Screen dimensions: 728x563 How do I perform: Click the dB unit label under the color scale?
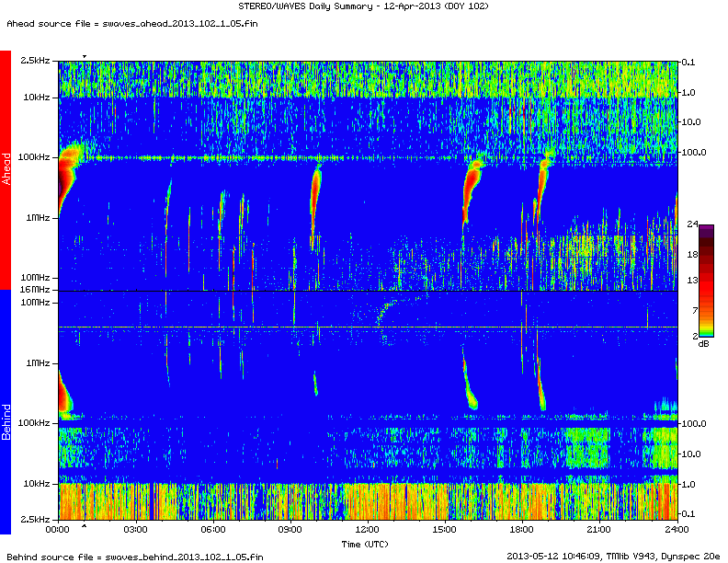point(703,343)
